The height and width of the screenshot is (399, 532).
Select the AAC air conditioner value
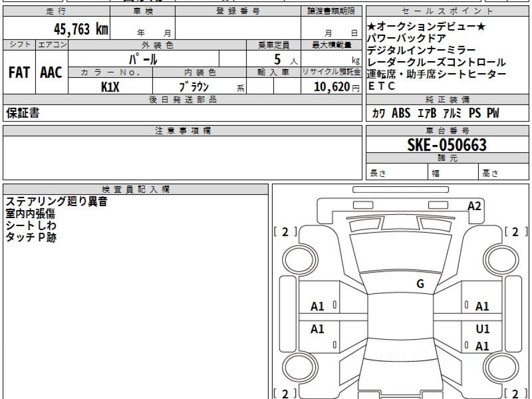(52, 72)
